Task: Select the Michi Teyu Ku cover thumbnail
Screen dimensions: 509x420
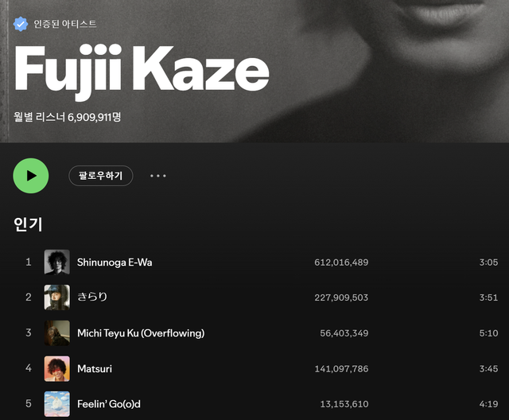Action: coord(56,332)
